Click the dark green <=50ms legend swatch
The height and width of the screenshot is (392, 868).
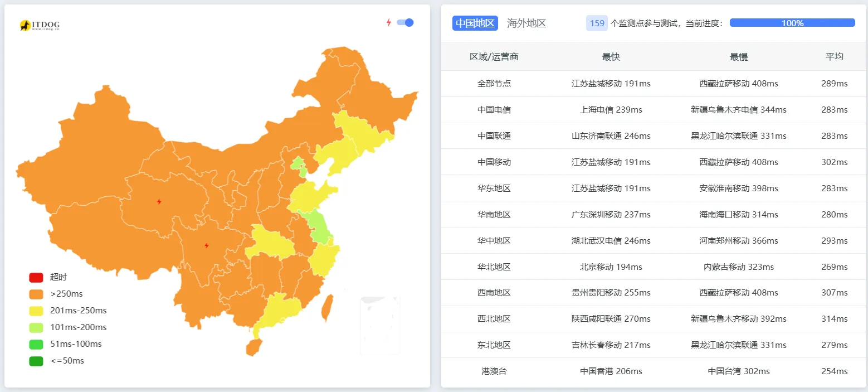(36, 361)
